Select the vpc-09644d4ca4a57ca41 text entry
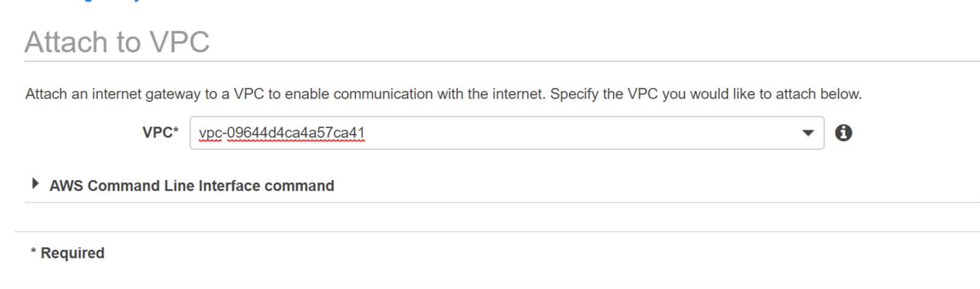 281,133
